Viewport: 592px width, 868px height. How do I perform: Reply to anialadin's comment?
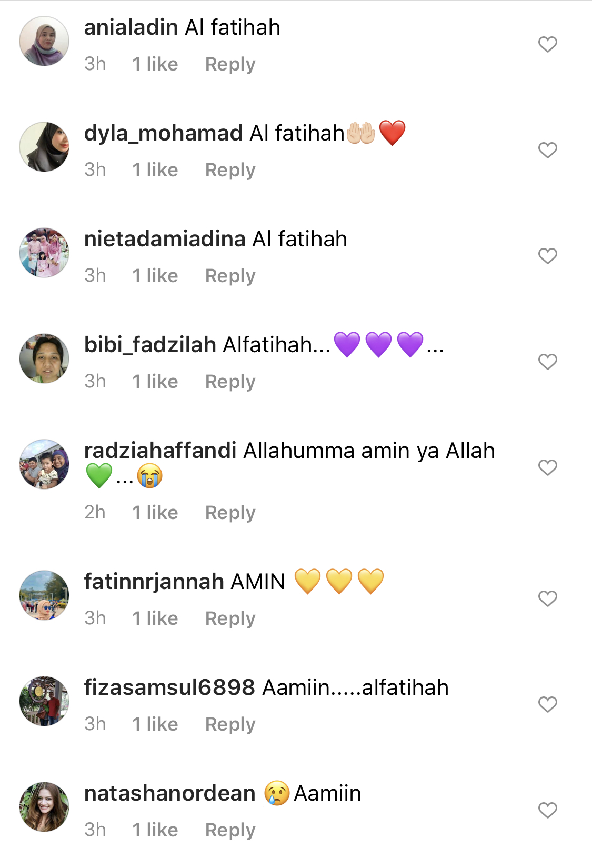230,64
